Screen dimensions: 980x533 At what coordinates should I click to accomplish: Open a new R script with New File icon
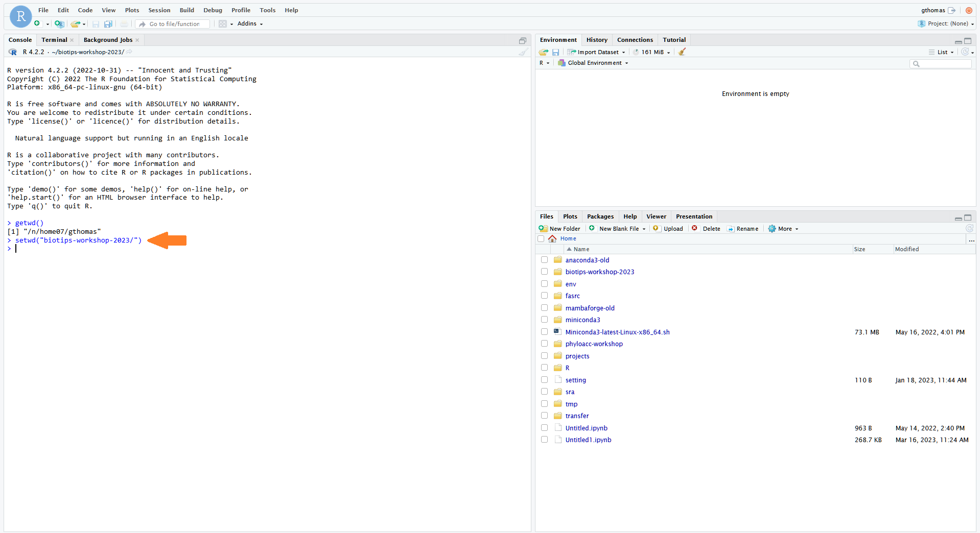[38, 23]
